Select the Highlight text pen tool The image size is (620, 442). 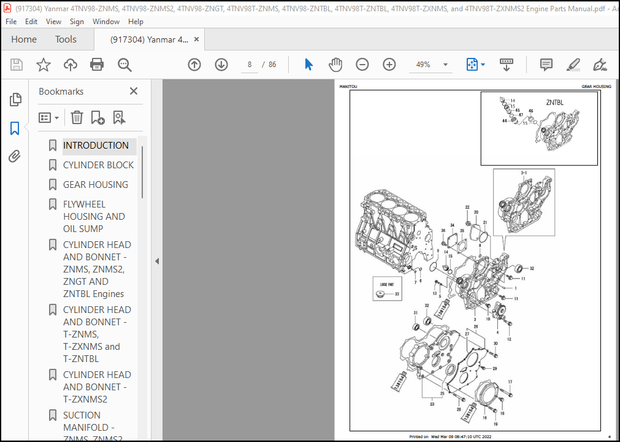573,64
